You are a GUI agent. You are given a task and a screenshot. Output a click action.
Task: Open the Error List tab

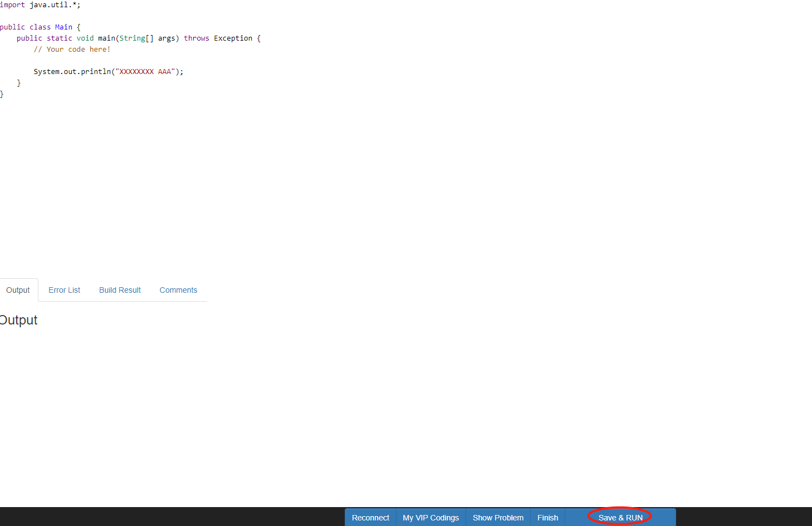pyautogui.click(x=64, y=290)
